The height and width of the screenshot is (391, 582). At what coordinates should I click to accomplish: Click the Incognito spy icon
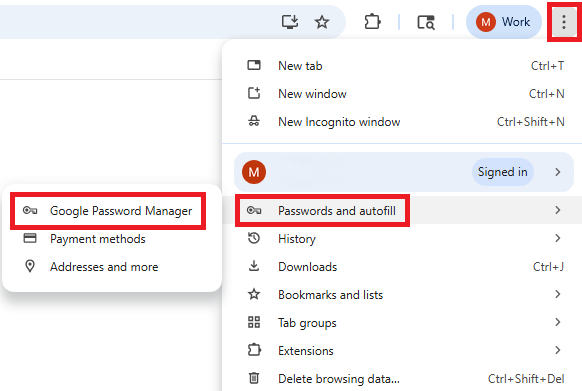tap(254, 121)
